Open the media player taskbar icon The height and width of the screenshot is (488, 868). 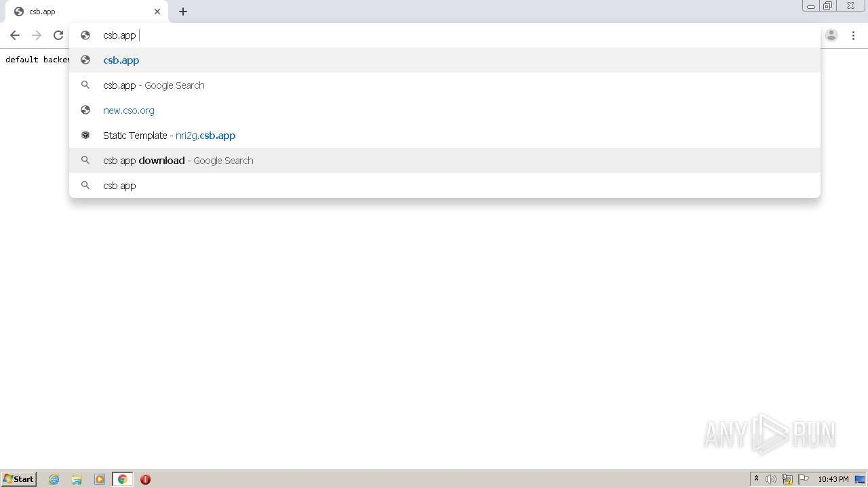[x=100, y=479]
